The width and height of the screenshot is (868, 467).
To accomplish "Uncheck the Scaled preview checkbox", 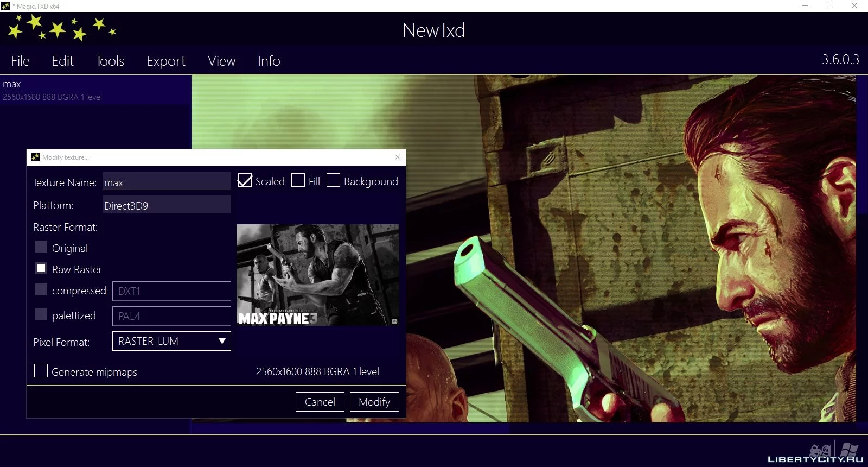I will (245, 180).
